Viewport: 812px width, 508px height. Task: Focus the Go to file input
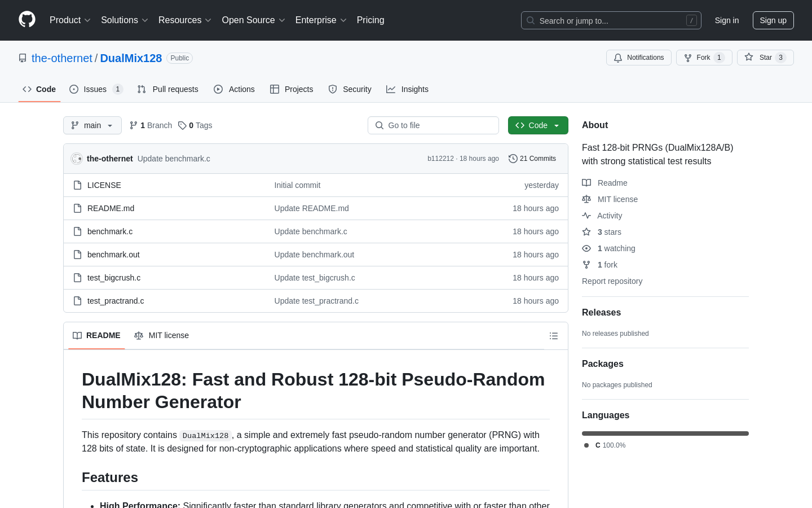(433, 125)
